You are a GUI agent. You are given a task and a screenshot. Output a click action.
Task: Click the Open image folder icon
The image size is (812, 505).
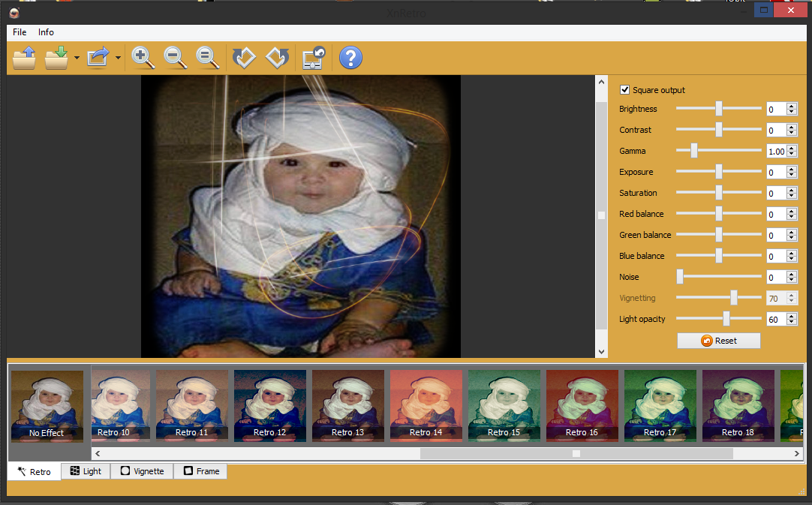[24, 58]
